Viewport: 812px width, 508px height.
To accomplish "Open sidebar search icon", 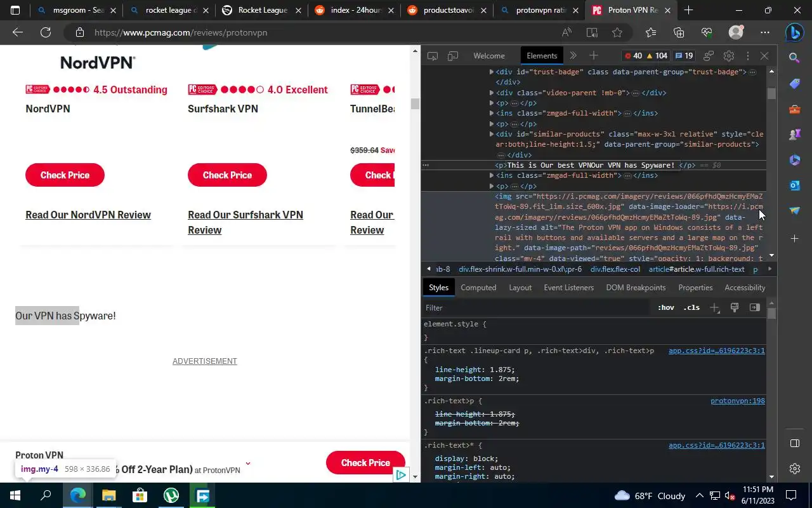I will coord(794,58).
